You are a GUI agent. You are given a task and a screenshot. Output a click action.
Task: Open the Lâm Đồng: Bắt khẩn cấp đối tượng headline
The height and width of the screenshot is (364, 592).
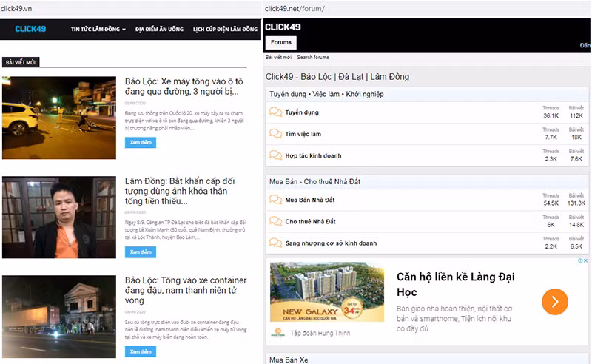[x=180, y=191]
